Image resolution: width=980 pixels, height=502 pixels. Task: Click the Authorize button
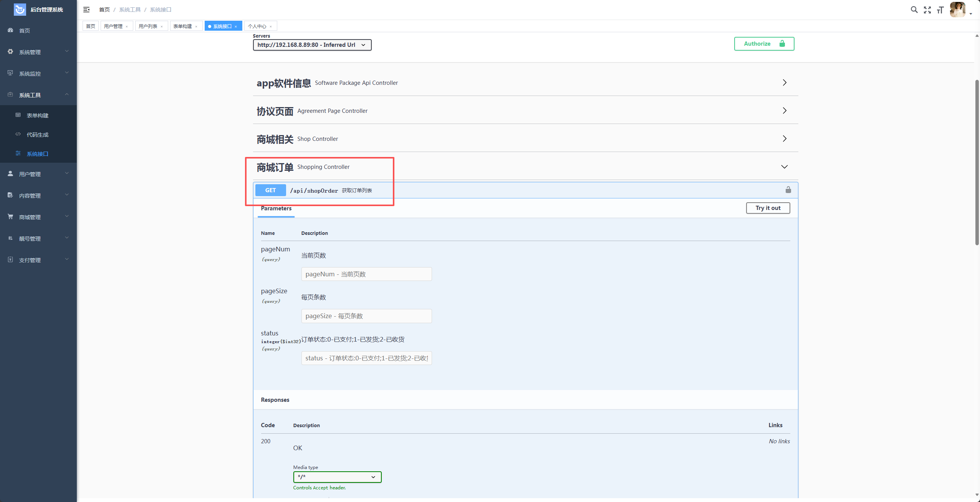[764, 44]
